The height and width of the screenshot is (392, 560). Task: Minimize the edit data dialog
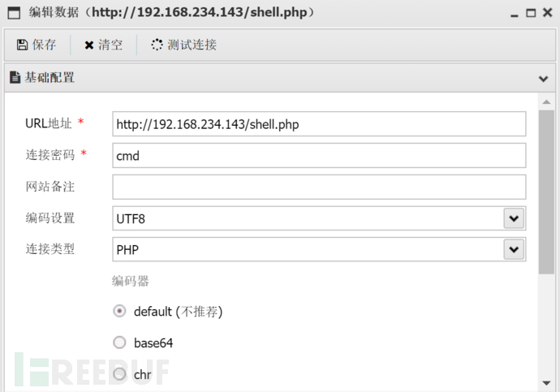513,14
